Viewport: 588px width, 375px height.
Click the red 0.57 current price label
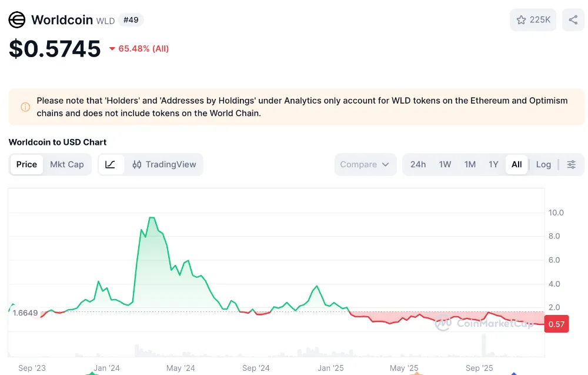coord(556,324)
